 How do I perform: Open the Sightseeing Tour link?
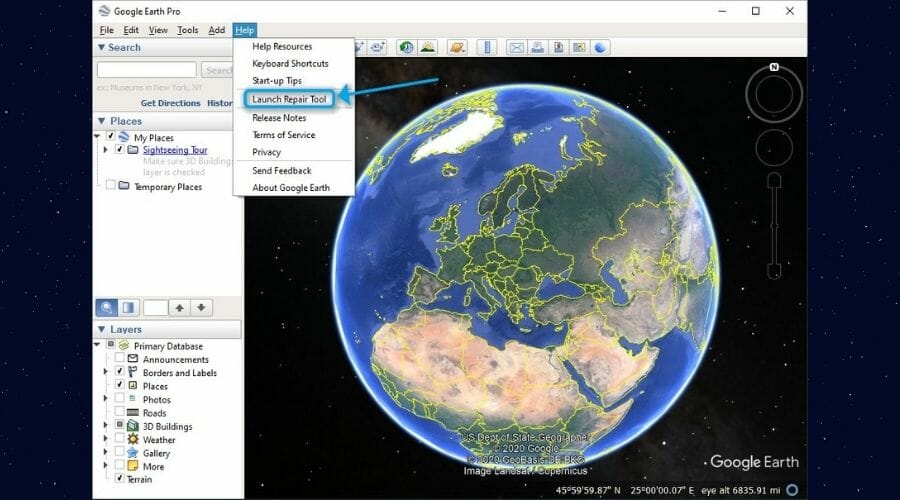[175, 150]
